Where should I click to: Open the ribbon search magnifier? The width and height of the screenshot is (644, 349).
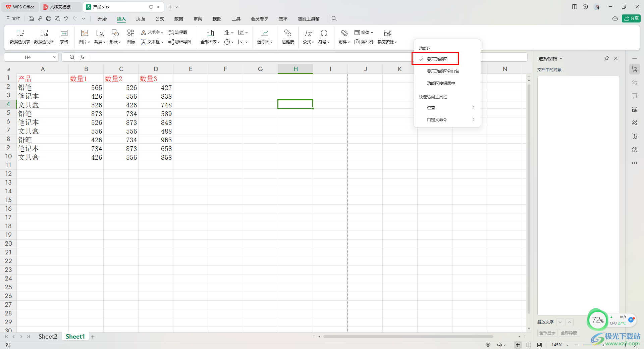pos(334,19)
